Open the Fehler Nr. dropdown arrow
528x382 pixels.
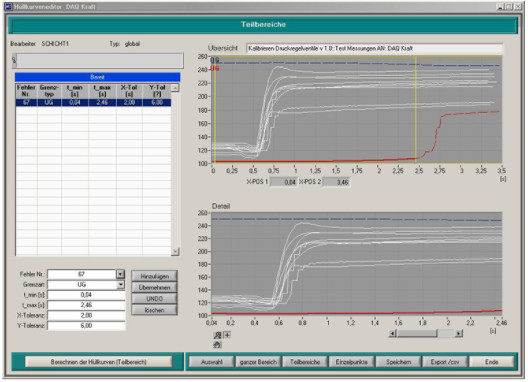tap(120, 274)
